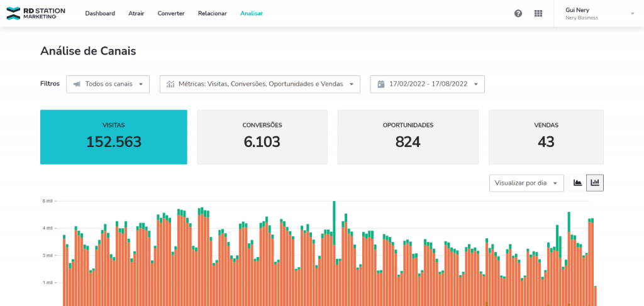The width and height of the screenshot is (644, 306).
Task: Switch to area chart view icon
Action: click(577, 183)
